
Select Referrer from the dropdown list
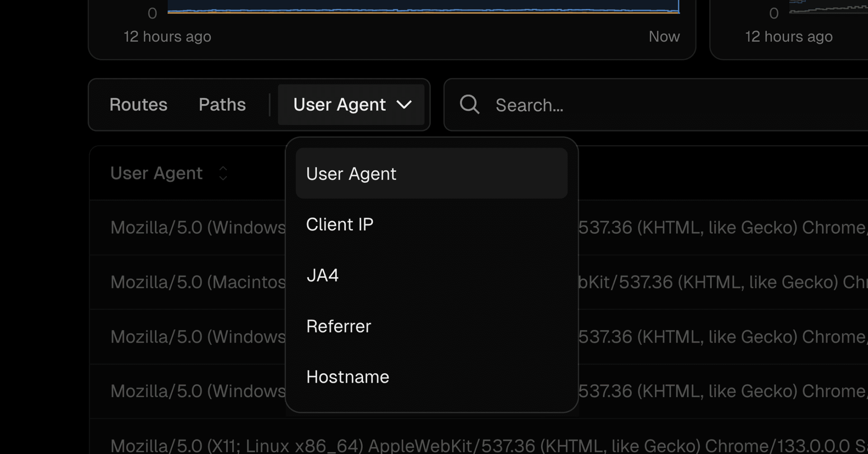point(338,326)
